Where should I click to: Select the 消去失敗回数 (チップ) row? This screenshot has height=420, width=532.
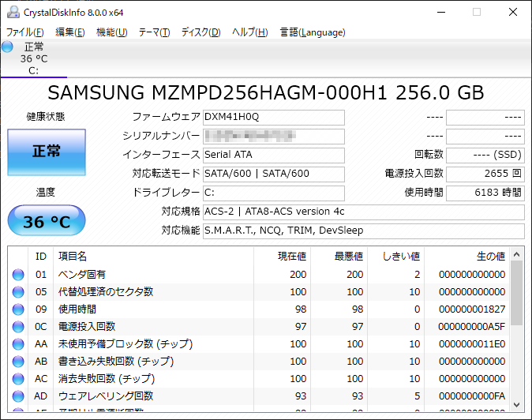(x=259, y=379)
